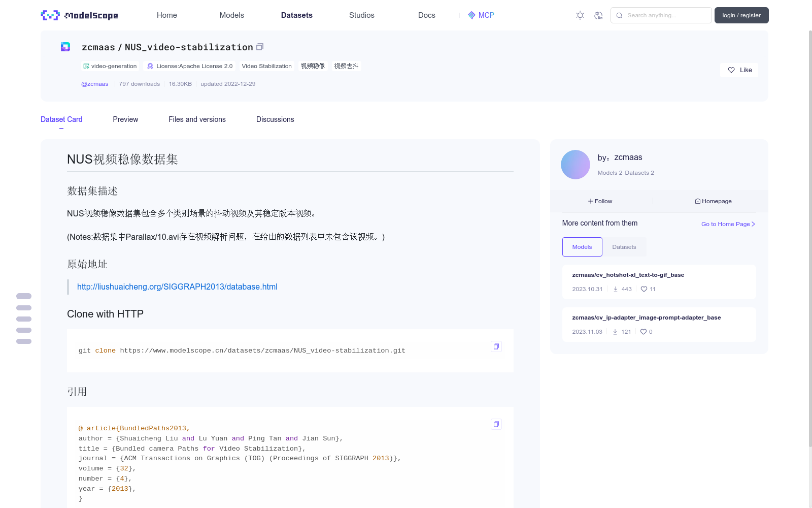Click the login / register button

(x=741, y=15)
